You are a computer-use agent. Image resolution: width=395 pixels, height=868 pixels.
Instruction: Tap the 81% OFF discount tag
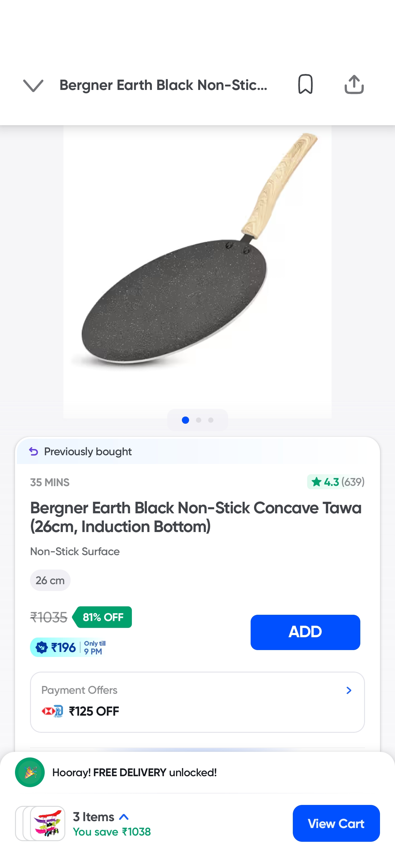103,617
